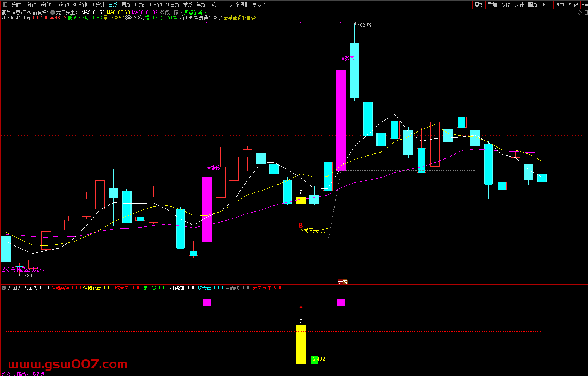Click the red B buy signal marker
This screenshot has height=376, width=588.
point(301,225)
